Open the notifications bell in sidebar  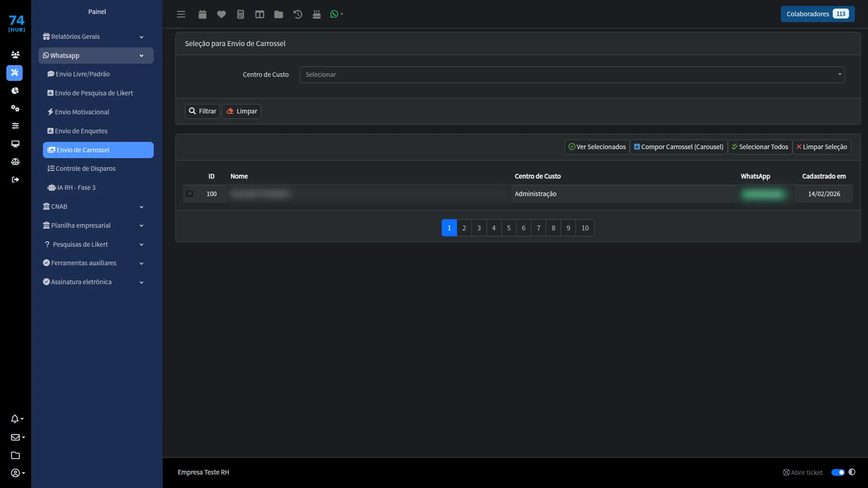[x=17, y=419]
